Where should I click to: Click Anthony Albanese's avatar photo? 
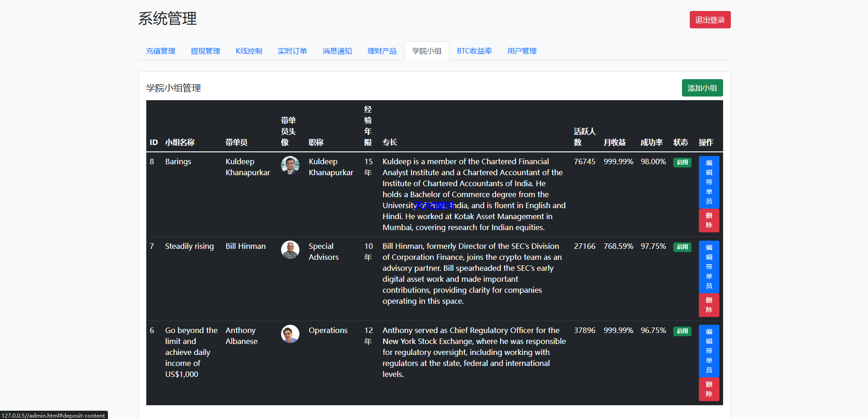tap(290, 334)
